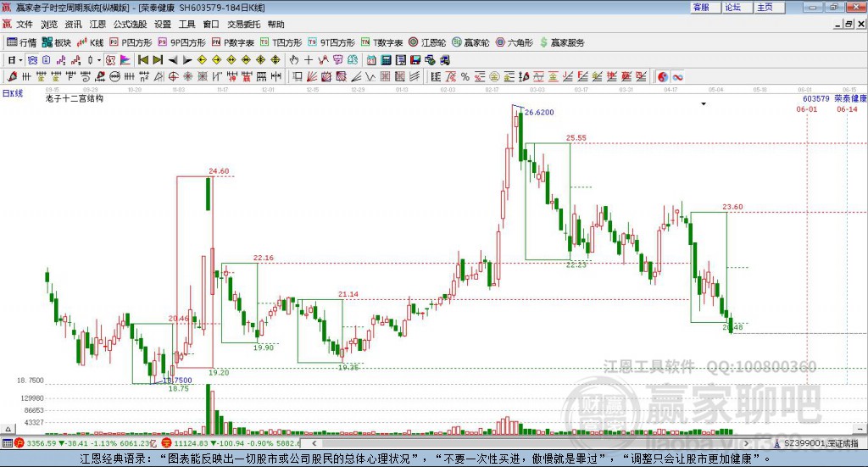Viewport: 868px width, 467px height.
Task: Open the 9T四方形 tool
Action: [x=331, y=42]
